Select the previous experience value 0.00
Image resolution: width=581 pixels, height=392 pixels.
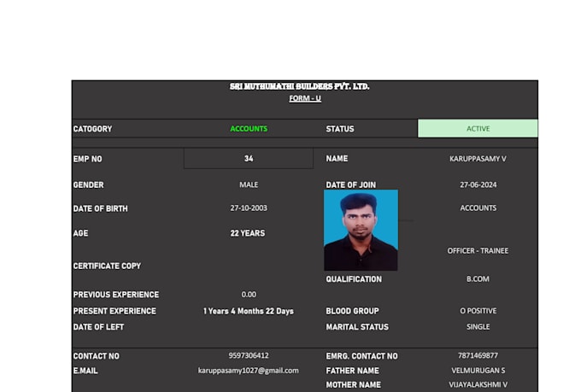[249, 294]
